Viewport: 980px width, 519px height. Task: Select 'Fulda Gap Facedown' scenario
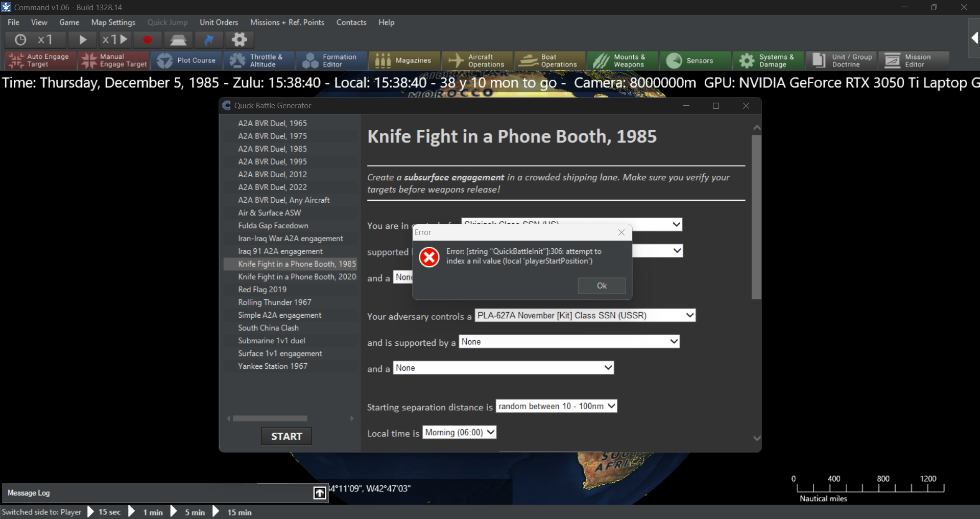pyautogui.click(x=273, y=225)
